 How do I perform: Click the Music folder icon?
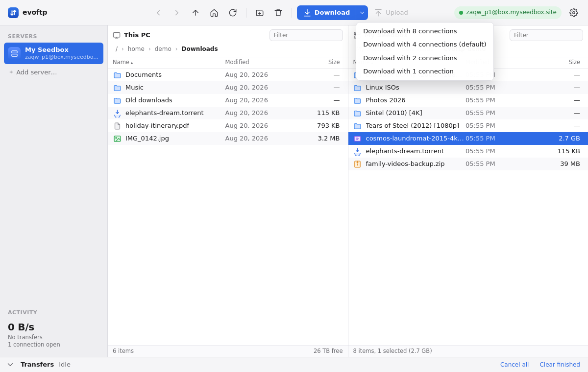(117, 88)
